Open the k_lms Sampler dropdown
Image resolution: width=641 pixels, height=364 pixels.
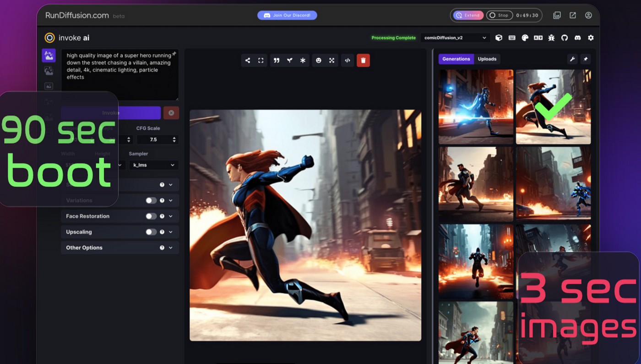153,165
